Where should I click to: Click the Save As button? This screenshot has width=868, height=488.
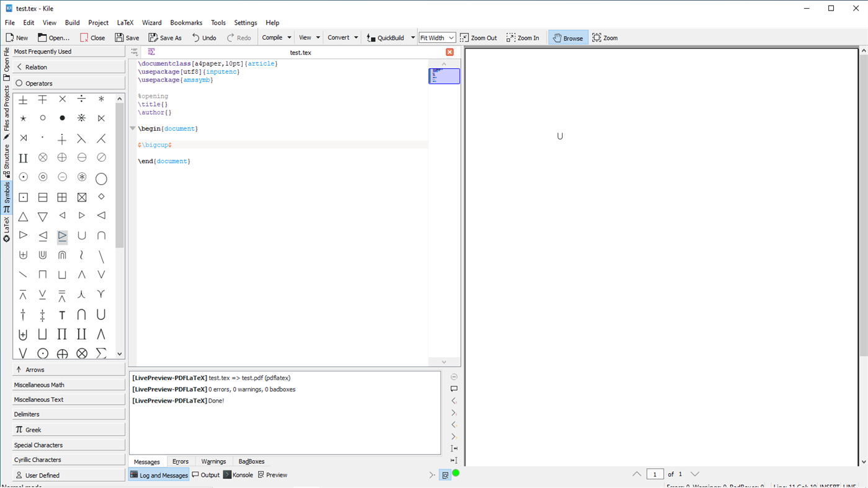click(x=164, y=37)
